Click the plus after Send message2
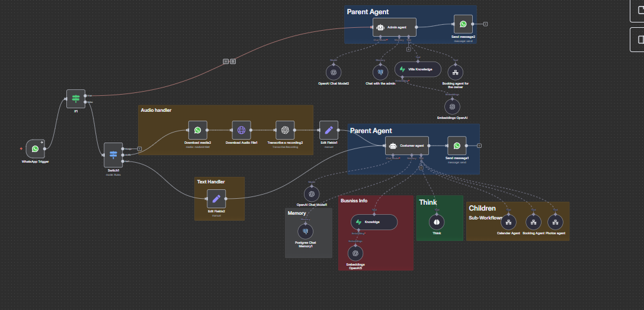The height and width of the screenshot is (310, 644). tap(486, 24)
